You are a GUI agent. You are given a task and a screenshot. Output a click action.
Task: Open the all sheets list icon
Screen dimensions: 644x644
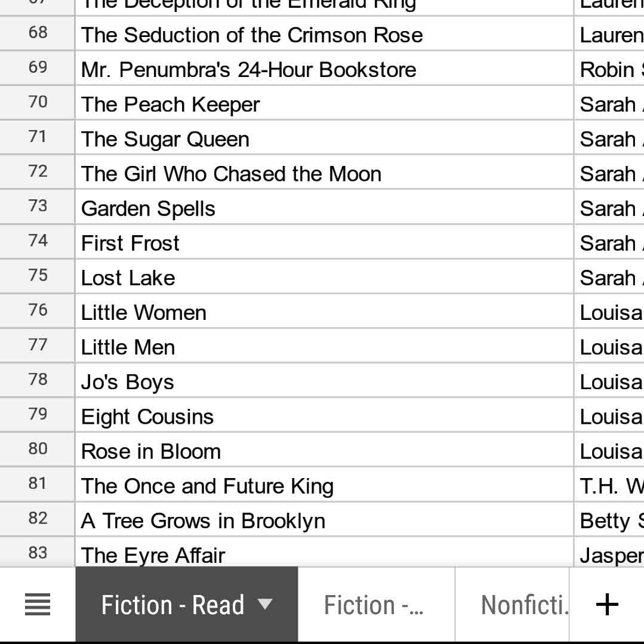[38, 605]
